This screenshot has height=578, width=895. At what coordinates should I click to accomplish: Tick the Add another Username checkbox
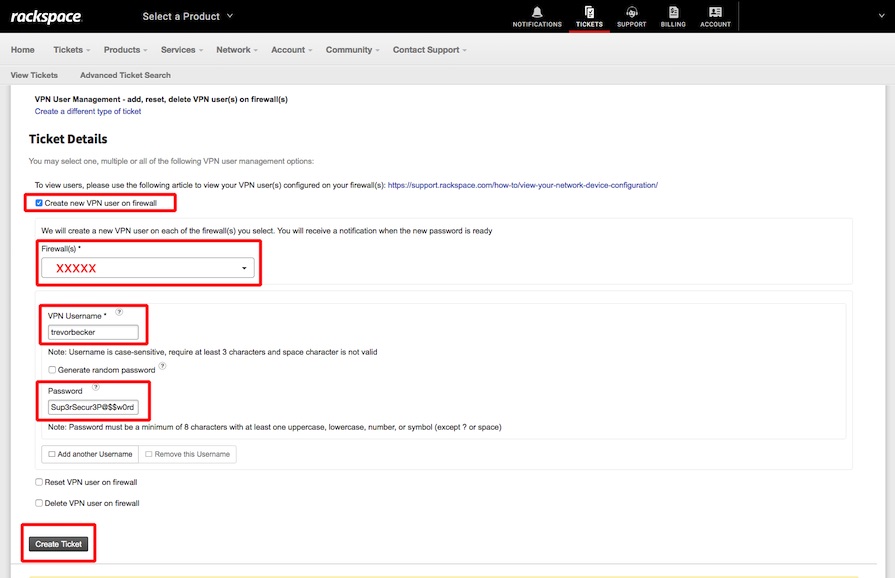[x=52, y=454]
